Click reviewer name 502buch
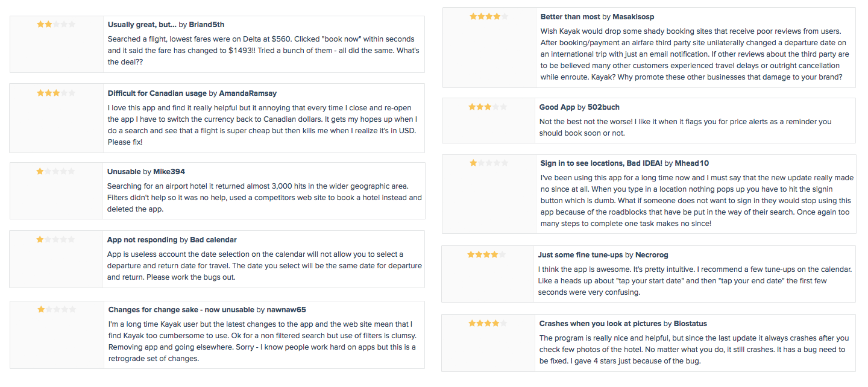Viewport: 868px width, 387px height. (603, 107)
